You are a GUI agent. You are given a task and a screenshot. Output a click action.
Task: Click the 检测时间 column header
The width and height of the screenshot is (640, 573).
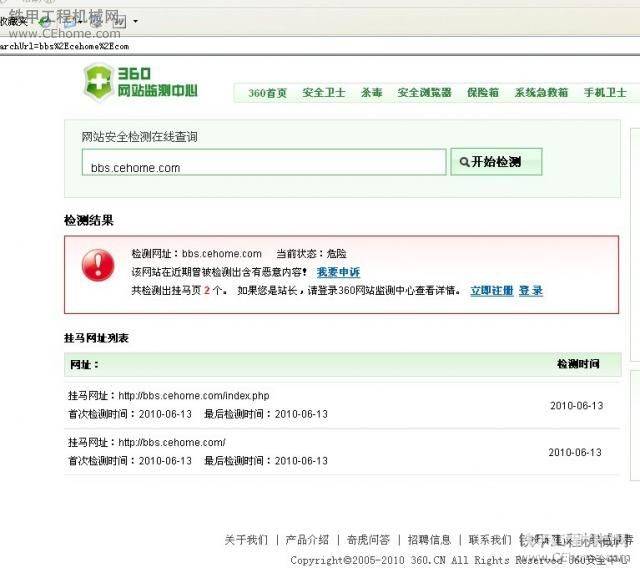click(578, 364)
